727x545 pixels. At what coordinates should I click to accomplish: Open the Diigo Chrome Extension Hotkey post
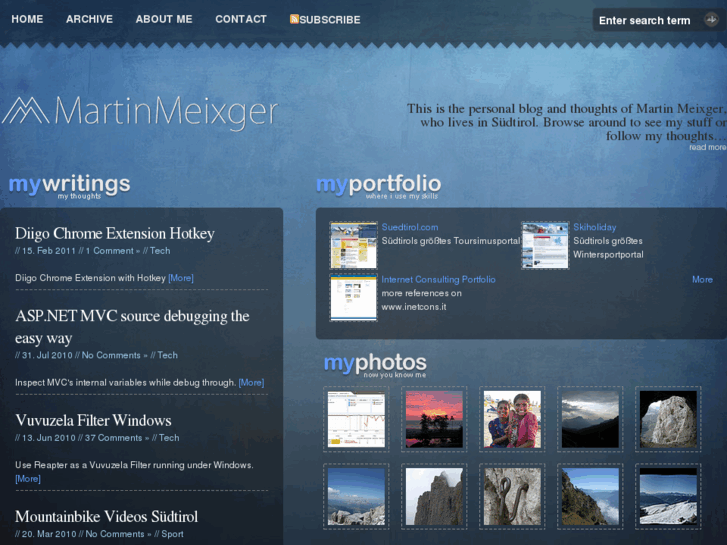[115, 233]
